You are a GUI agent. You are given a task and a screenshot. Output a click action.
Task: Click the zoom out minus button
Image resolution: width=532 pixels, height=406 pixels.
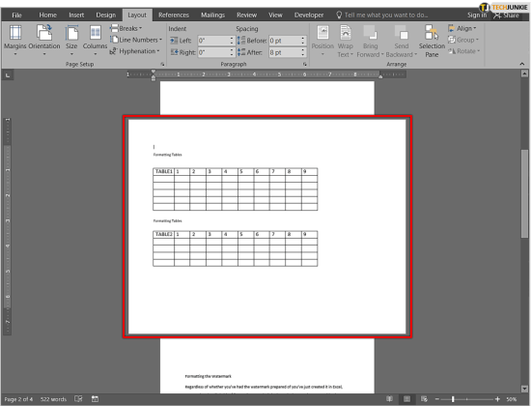[437, 399]
